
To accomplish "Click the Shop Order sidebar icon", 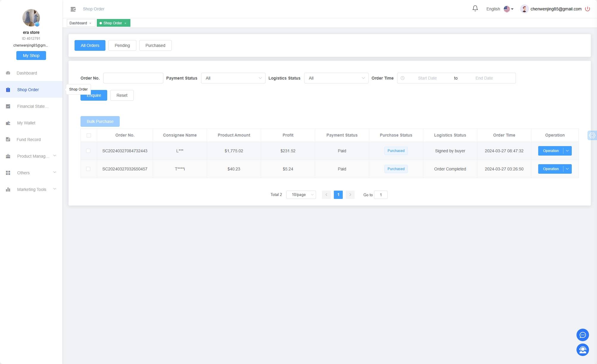I will 9,89.
